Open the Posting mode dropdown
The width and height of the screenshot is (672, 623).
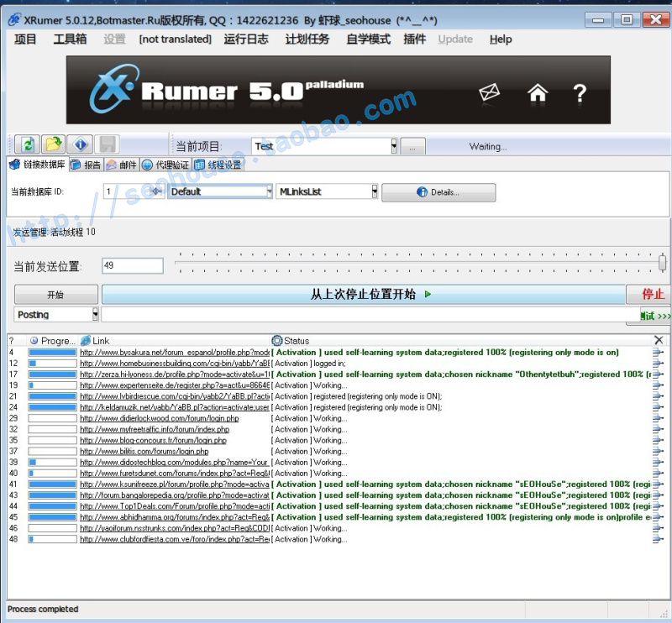tap(95, 315)
